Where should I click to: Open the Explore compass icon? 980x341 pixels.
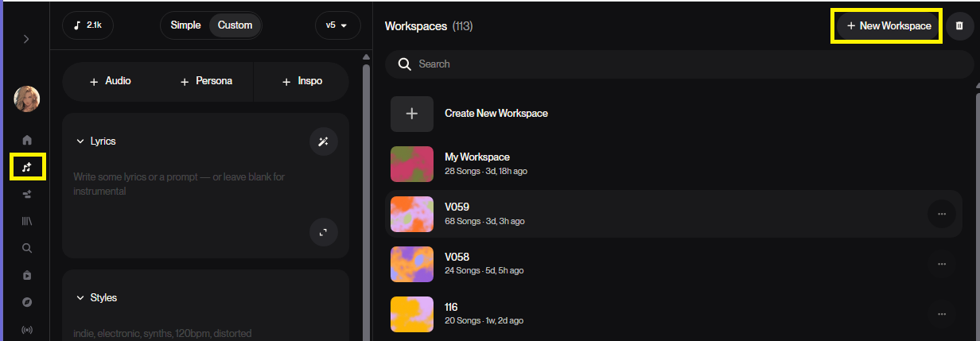(27, 302)
